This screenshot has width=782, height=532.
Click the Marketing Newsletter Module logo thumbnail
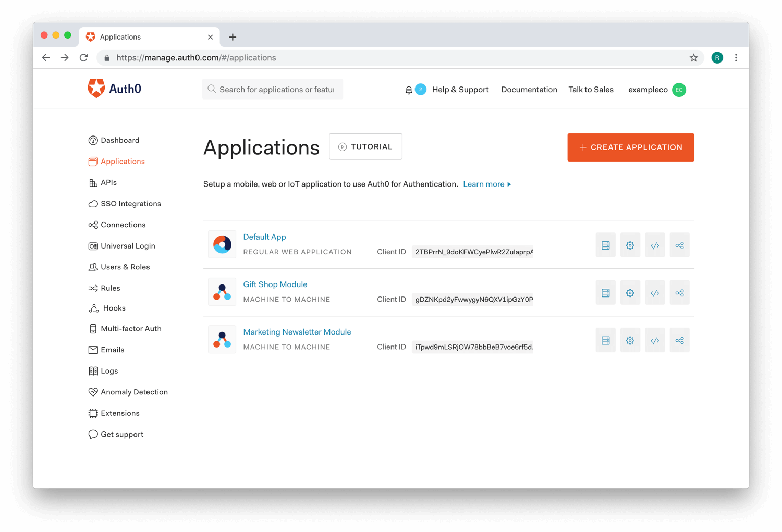[222, 339]
